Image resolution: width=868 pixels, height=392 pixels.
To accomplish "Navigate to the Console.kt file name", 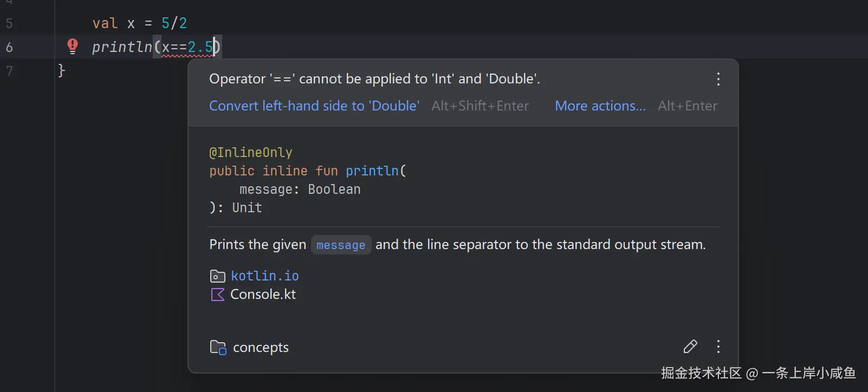I will click(263, 295).
